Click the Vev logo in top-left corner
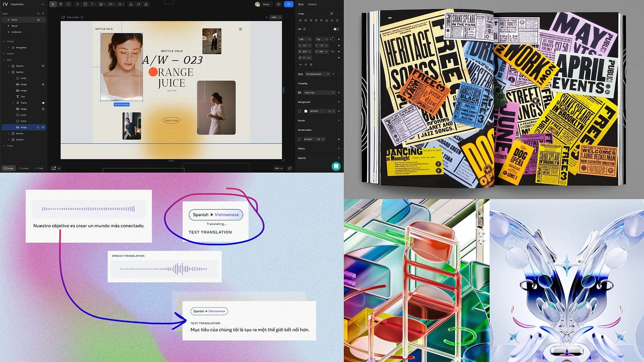The width and height of the screenshot is (644, 362). [5, 4]
